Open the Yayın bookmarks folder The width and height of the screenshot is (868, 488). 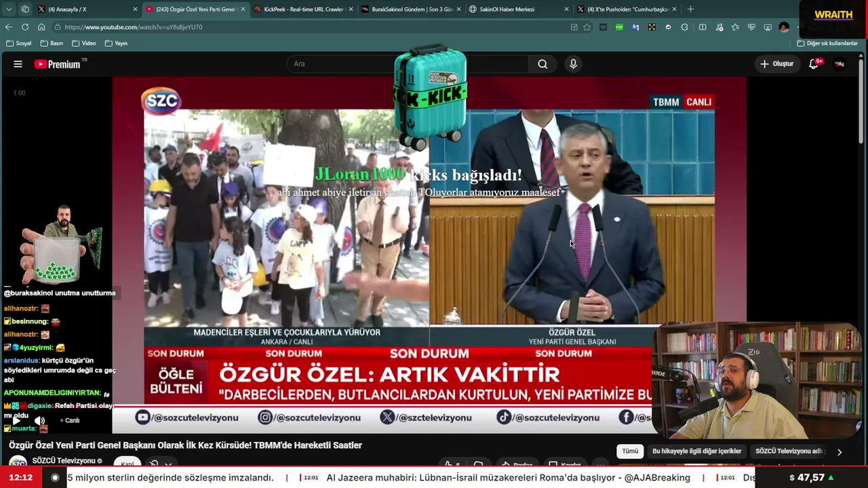point(116,43)
